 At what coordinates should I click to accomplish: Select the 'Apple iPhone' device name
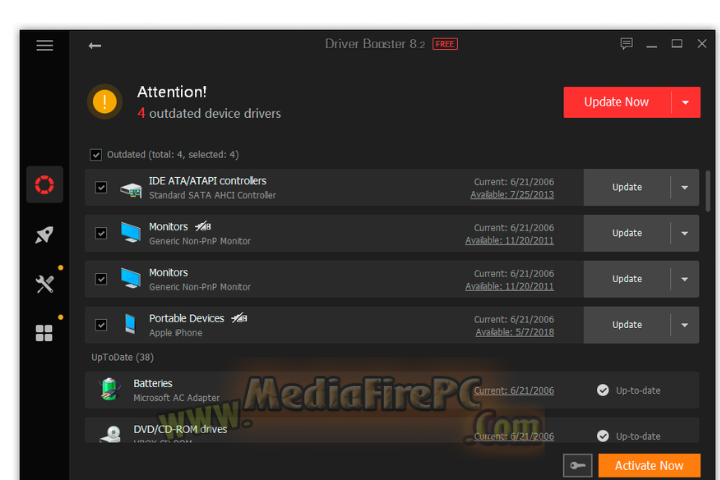(x=175, y=333)
